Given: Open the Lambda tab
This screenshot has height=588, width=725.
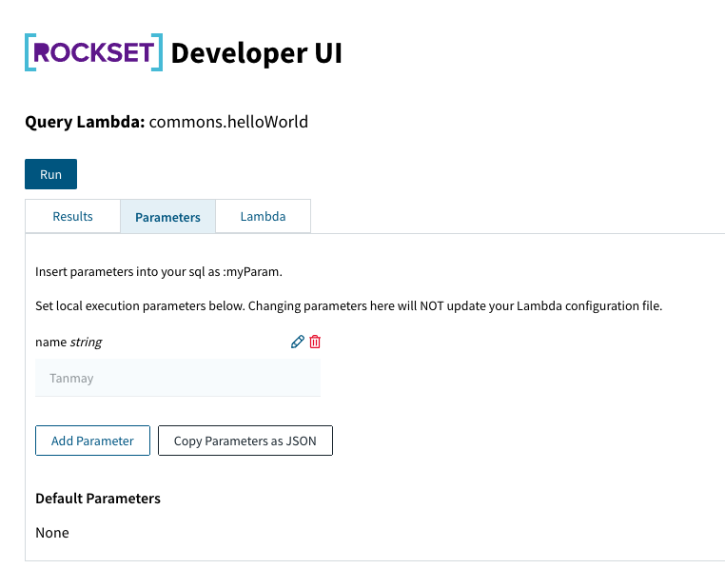Looking at the screenshot, I should click(264, 216).
